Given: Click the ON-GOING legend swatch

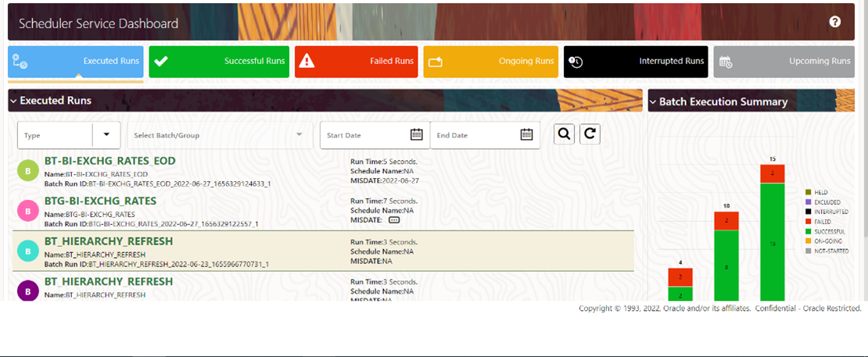Looking at the screenshot, I should 808,241.
